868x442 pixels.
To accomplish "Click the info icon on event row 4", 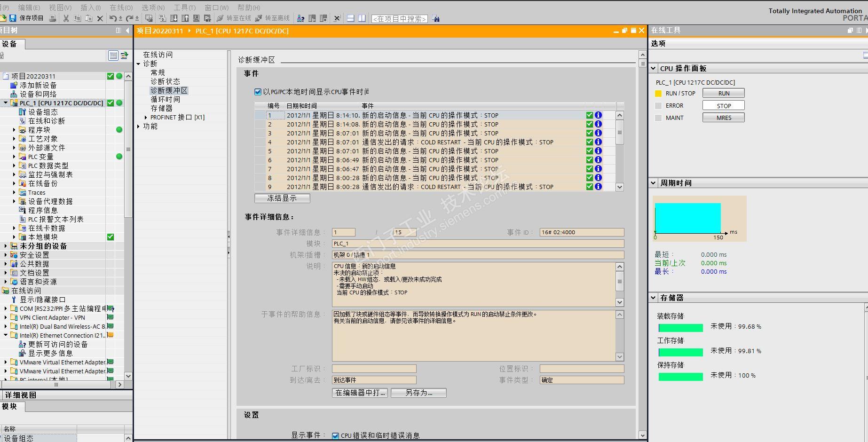I will tap(598, 142).
